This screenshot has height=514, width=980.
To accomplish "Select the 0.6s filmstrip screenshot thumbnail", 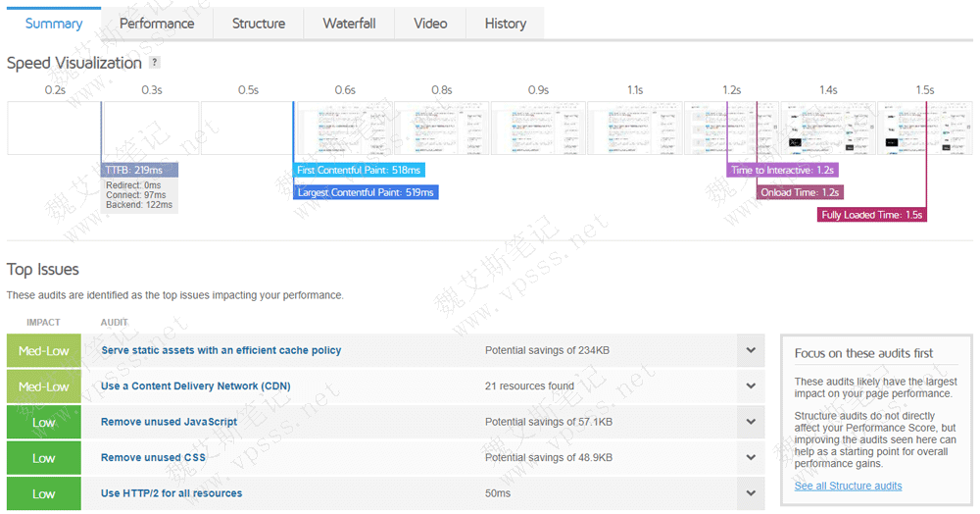I will point(343,128).
